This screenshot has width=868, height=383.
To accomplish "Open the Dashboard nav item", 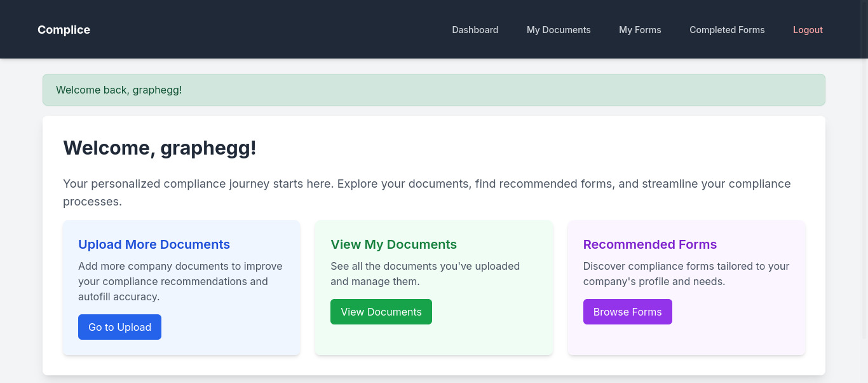I will (475, 30).
